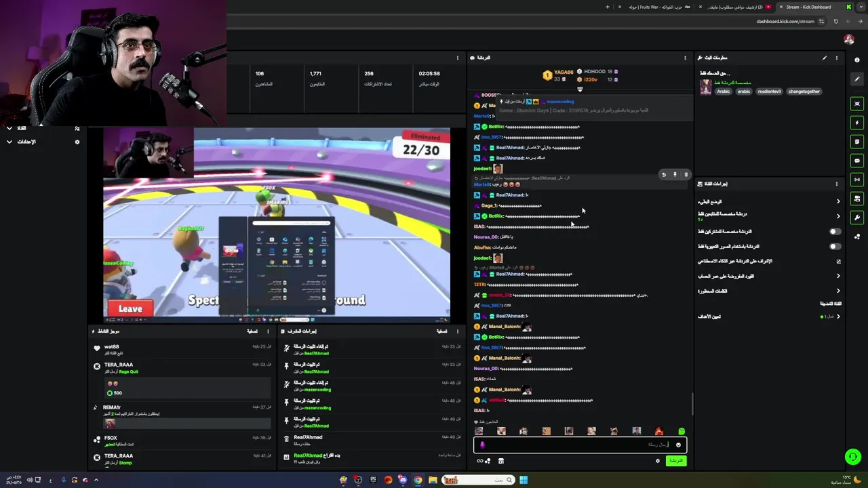The width and height of the screenshot is (868, 488).
Task: Open channel actions panel three-dot menu
Action: (x=837, y=184)
